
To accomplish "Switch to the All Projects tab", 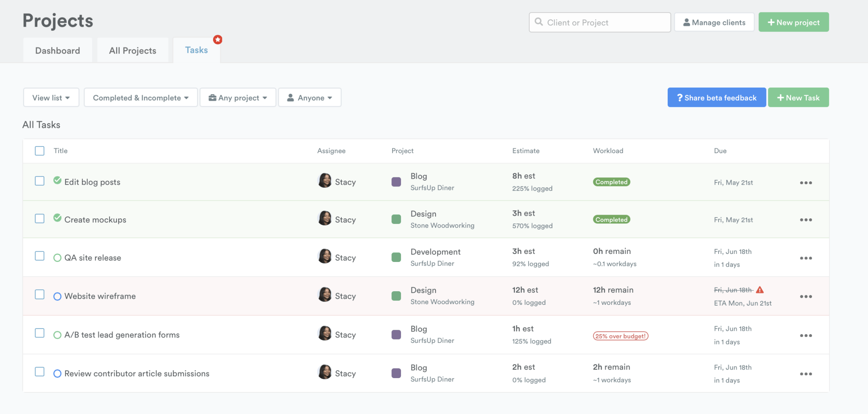I will pos(133,51).
